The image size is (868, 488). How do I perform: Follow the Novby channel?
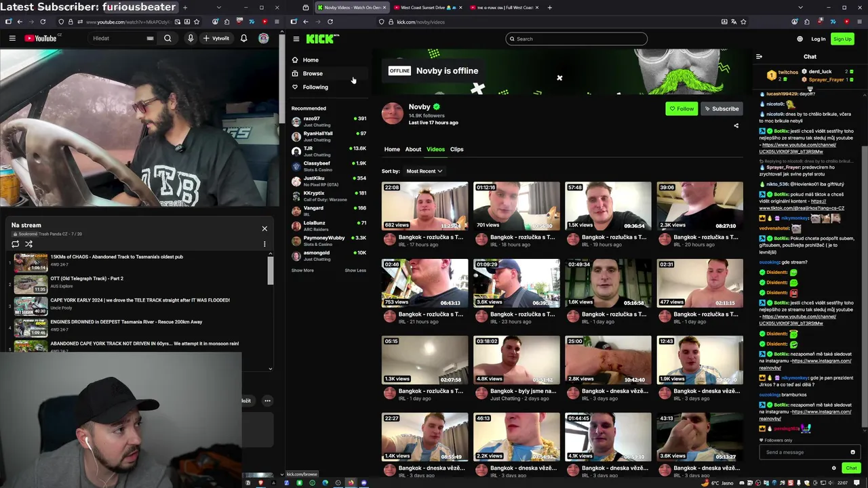(x=682, y=108)
